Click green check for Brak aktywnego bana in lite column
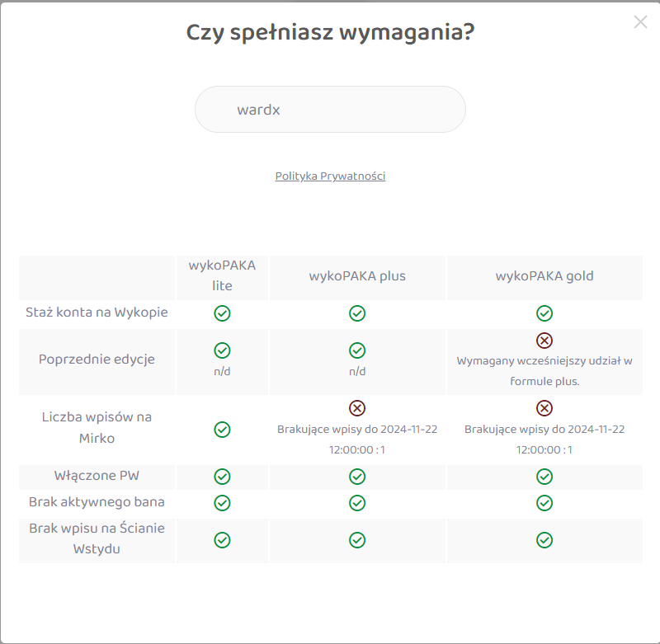660x644 pixels. (x=222, y=503)
